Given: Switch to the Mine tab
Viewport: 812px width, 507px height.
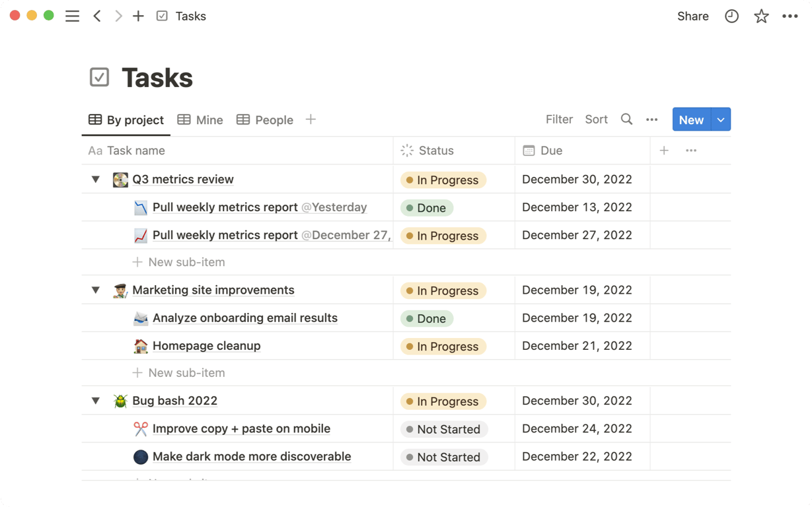Looking at the screenshot, I should pyautogui.click(x=201, y=120).
